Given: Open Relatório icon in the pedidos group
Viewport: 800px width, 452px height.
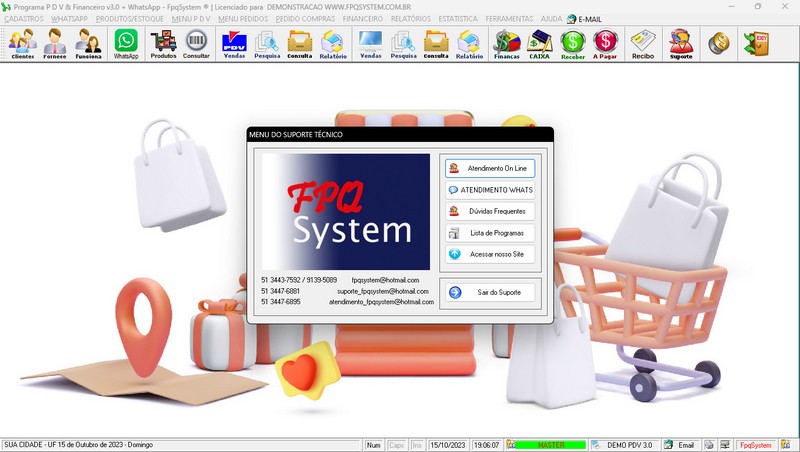Looking at the screenshot, I should pos(469,44).
